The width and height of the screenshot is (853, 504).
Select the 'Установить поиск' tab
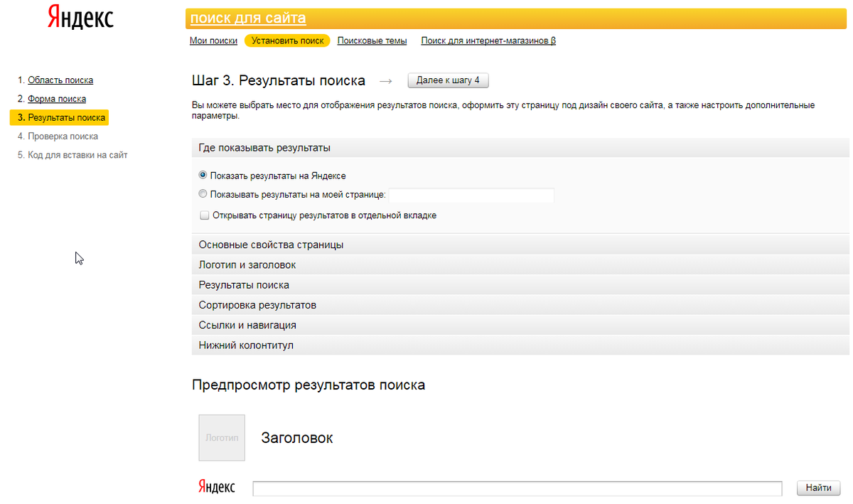coord(287,41)
